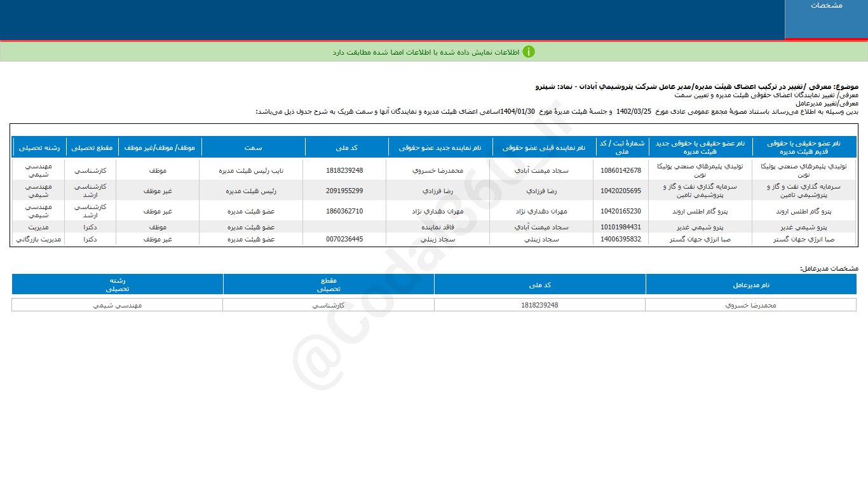This screenshot has width=868, height=488.
Task: Select 1818239248 in the CEO details table
Action: click(x=539, y=305)
